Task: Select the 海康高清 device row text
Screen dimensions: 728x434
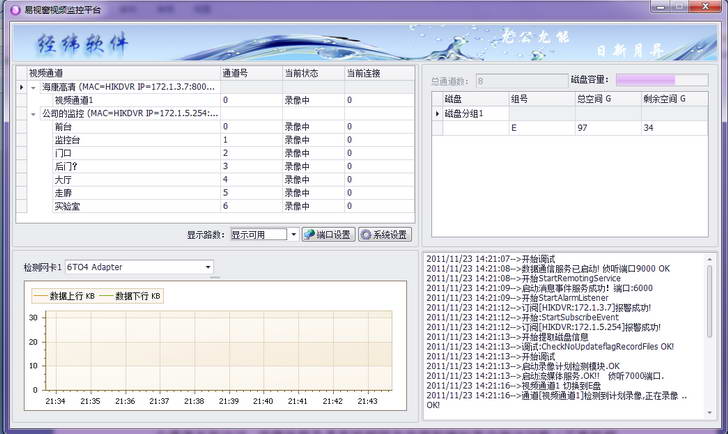Action: (129, 87)
